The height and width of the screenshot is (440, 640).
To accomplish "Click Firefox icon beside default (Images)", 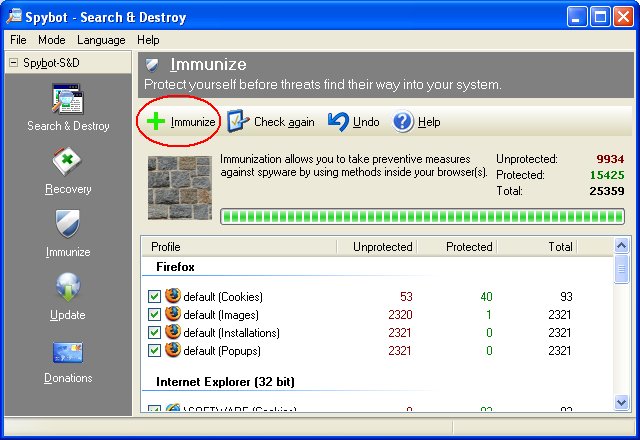I will coord(173,314).
